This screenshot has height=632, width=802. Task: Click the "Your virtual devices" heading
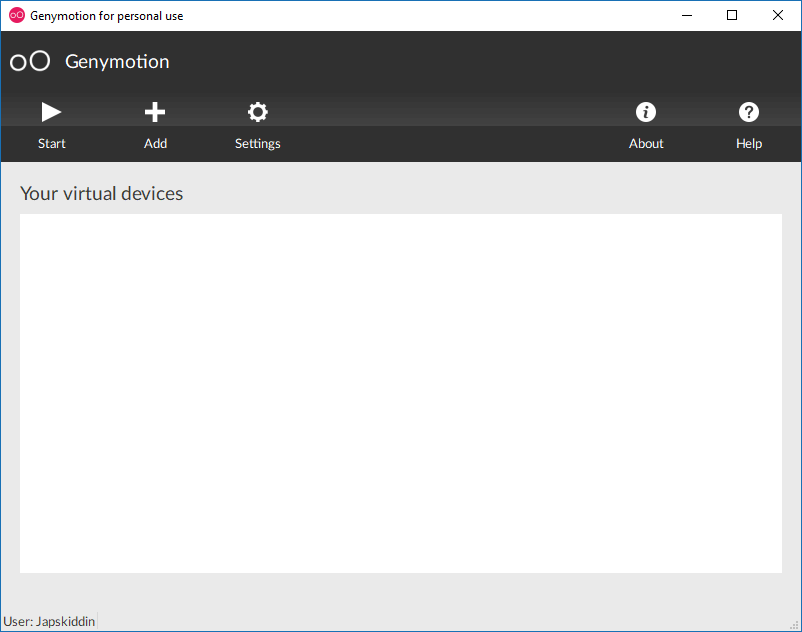click(101, 194)
